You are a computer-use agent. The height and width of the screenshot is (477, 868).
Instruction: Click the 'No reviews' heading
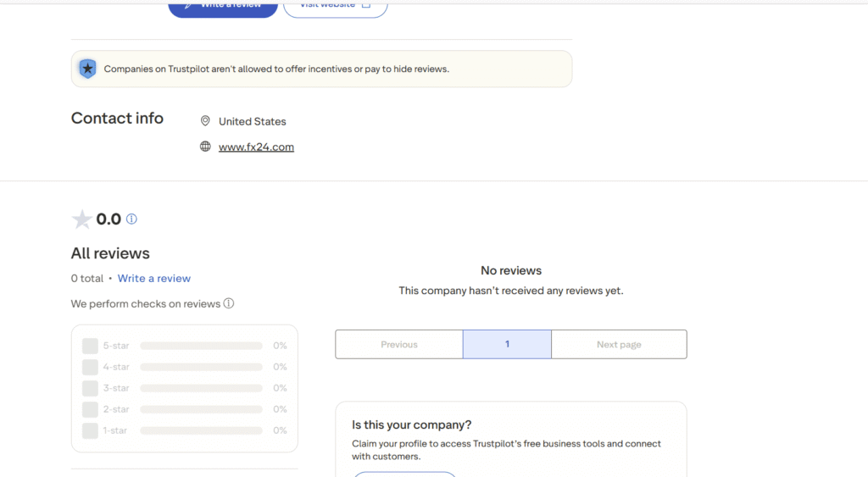(511, 270)
